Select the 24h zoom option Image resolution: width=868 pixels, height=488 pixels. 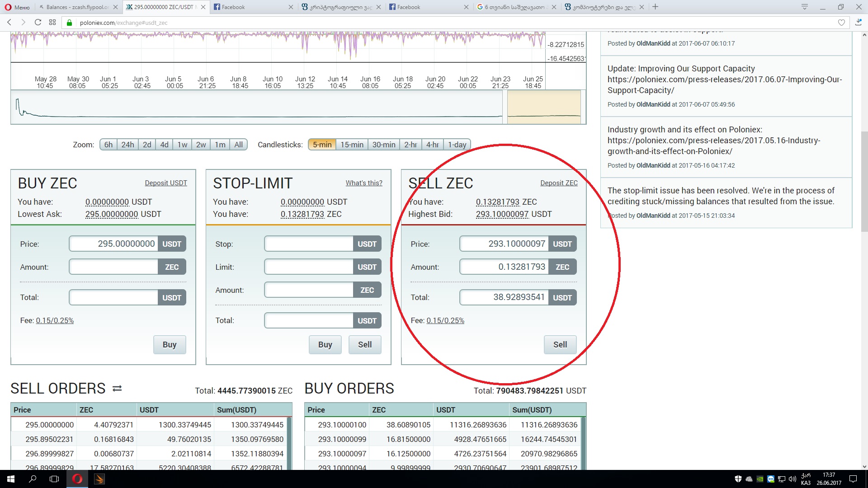[127, 145]
